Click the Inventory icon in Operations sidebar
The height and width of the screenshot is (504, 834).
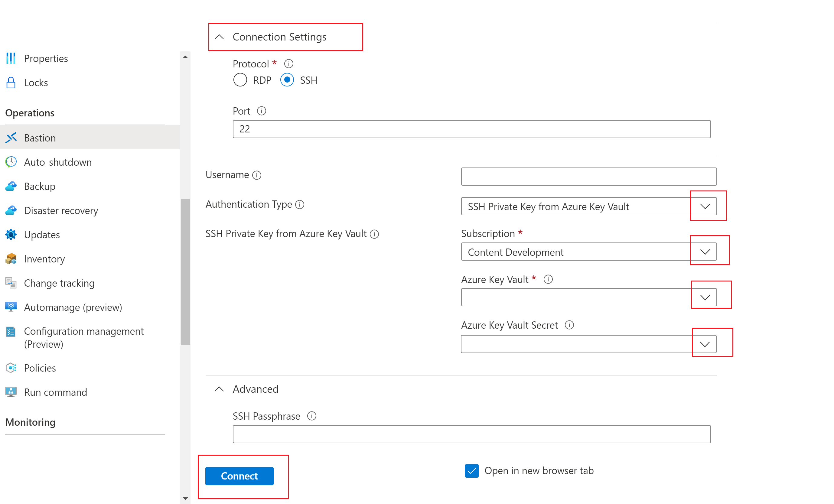(11, 259)
